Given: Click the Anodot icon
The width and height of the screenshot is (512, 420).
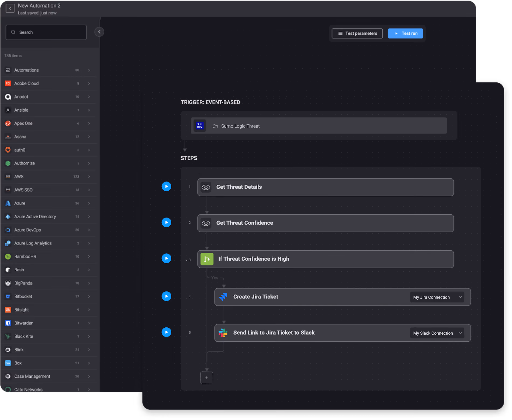Looking at the screenshot, I should tap(8, 97).
